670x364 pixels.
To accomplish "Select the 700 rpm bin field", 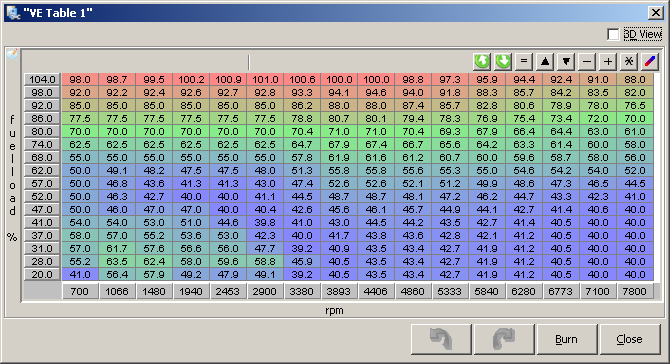I will (80, 291).
